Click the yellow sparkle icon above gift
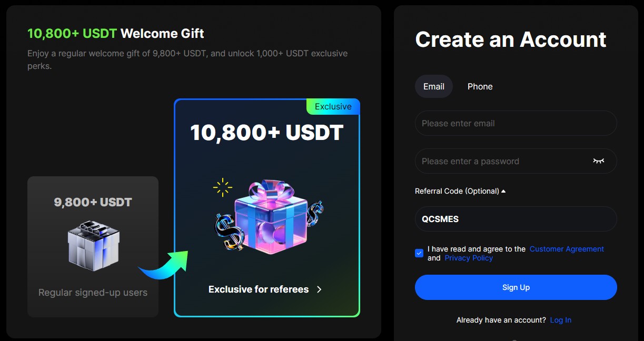The width and height of the screenshot is (644, 341). tap(223, 187)
